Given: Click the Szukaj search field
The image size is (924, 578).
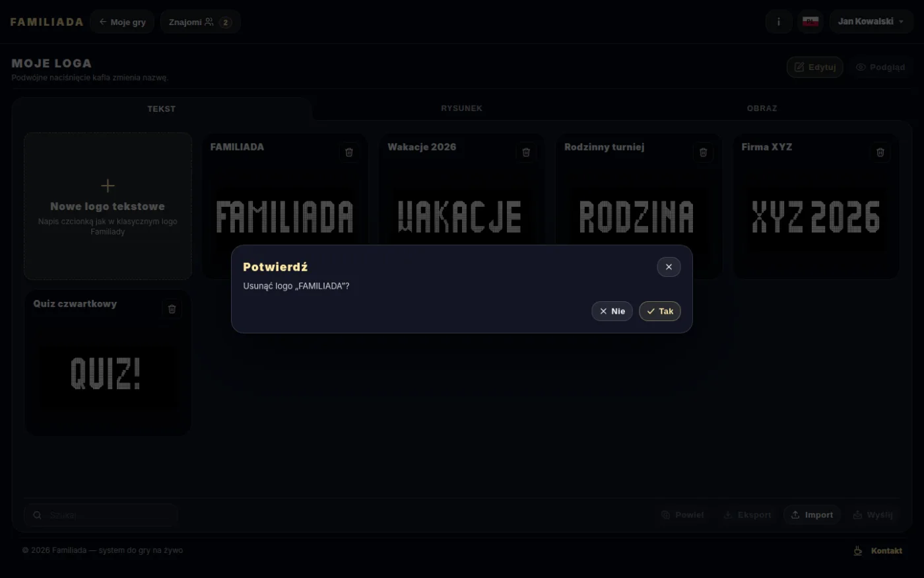Looking at the screenshot, I should (x=100, y=515).
